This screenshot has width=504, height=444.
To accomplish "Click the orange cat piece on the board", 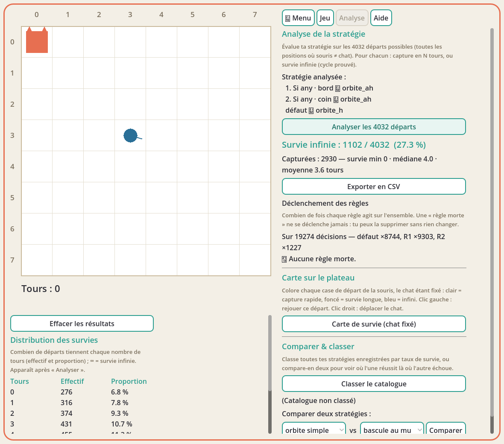I will (x=37, y=40).
